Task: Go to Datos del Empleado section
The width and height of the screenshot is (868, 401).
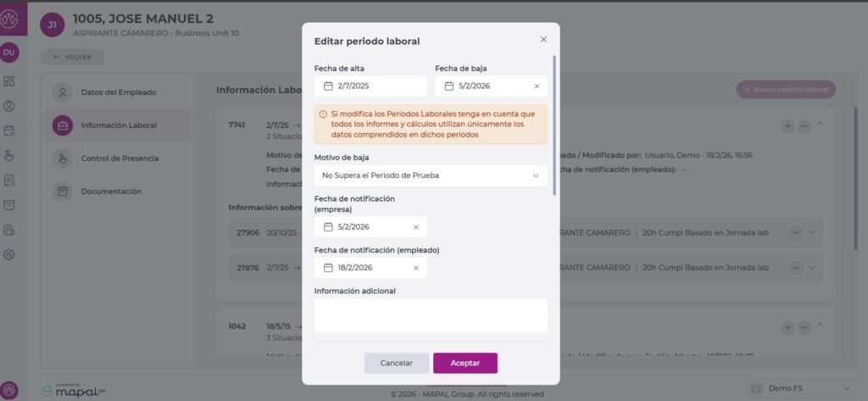Action: click(118, 92)
